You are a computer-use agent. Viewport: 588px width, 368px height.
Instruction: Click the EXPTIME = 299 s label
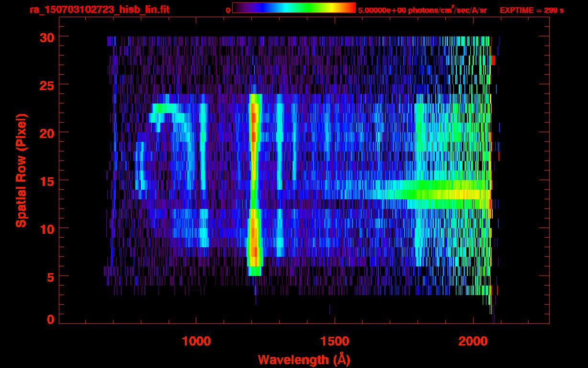531,10
